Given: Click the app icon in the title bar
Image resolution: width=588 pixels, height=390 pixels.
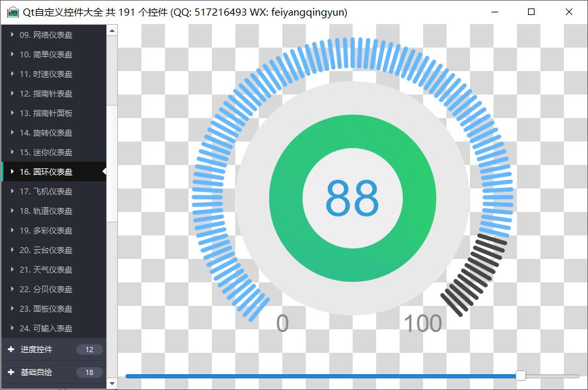Looking at the screenshot, I should tap(12, 12).
